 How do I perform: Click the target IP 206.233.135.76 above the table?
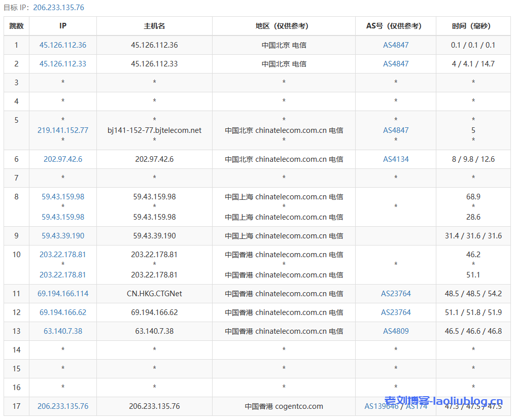pos(58,8)
